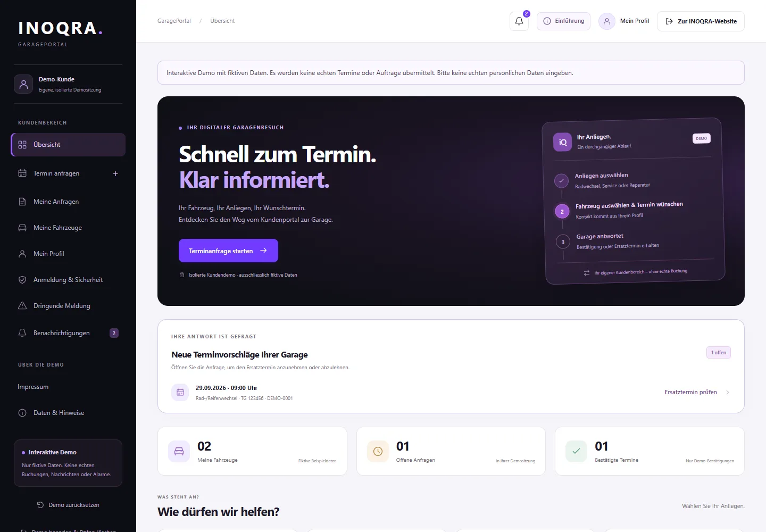
Task: Open Anmeldung & Sicherheit
Action: [x=68, y=280]
